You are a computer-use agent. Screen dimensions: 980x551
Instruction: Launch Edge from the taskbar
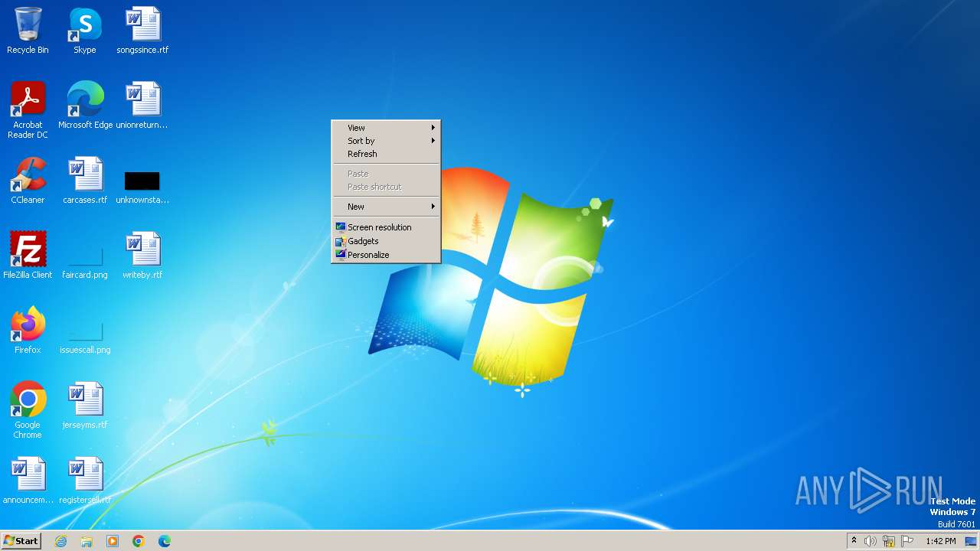click(x=165, y=541)
